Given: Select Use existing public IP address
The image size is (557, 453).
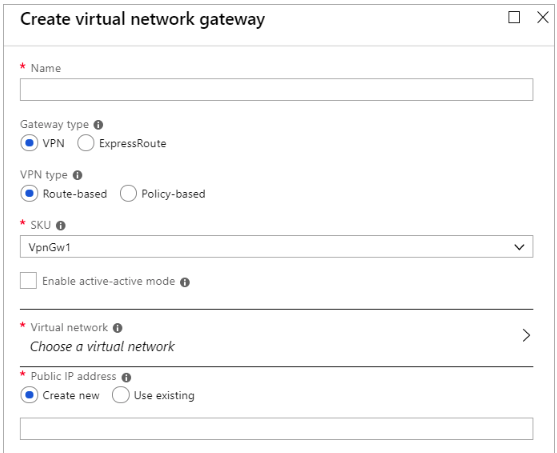Looking at the screenshot, I should click(120, 395).
